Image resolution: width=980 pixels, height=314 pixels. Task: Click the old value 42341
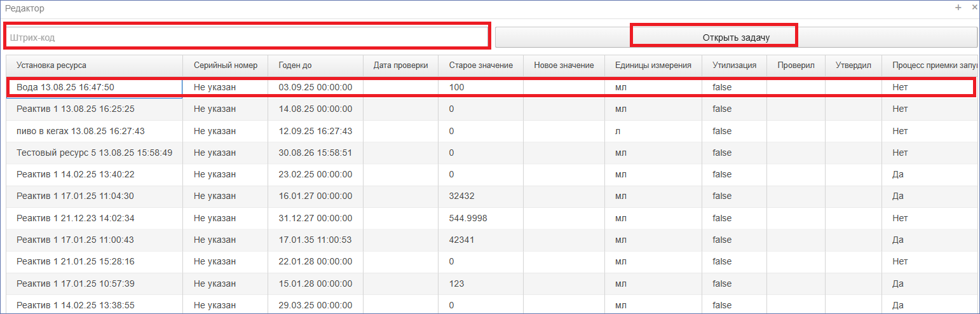461,240
